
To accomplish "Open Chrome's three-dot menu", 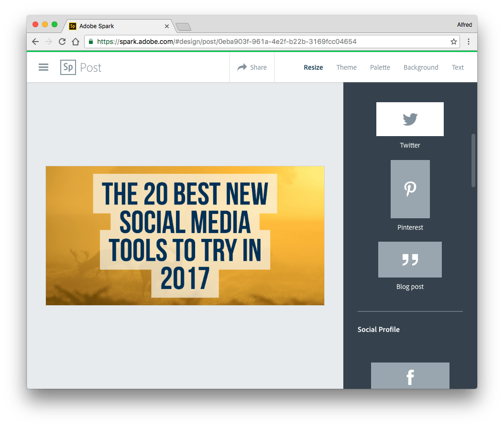I will [x=469, y=42].
